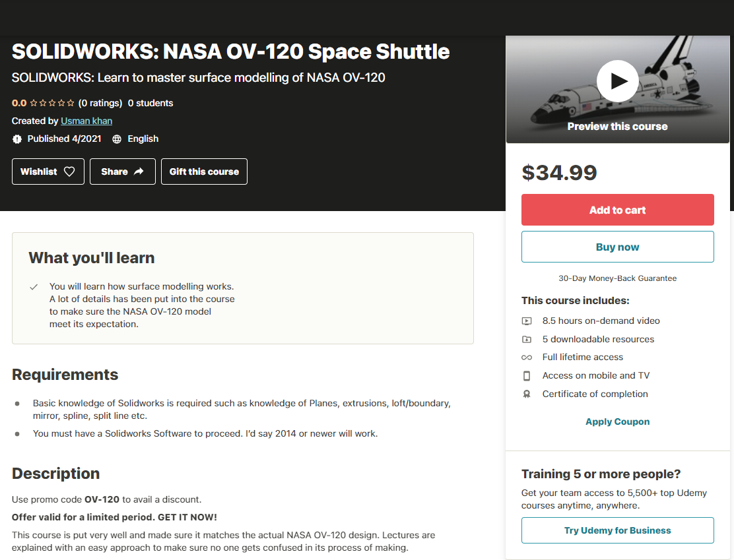This screenshot has height=560, width=734.
Task: Open Apply Coupon link
Action: pyautogui.click(x=617, y=421)
